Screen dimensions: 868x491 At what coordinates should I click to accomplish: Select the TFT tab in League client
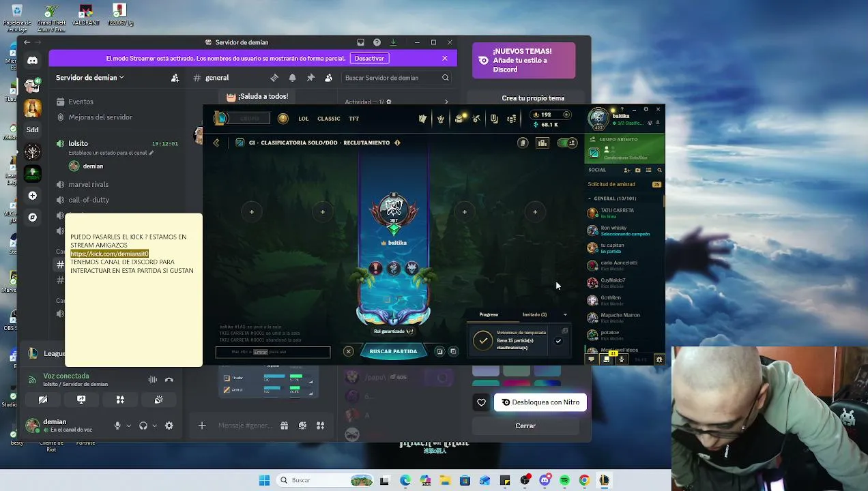tap(354, 119)
